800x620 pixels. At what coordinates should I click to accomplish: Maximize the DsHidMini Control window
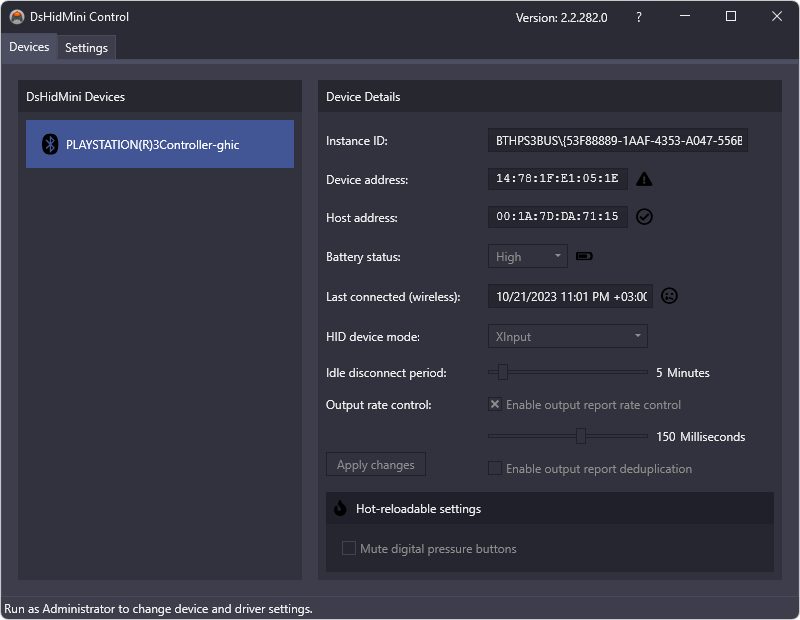click(731, 17)
